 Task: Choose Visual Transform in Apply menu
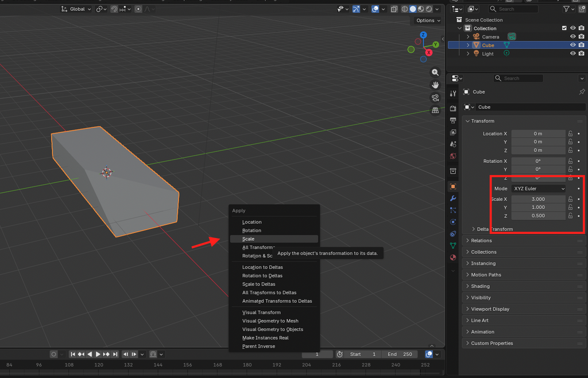point(274,313)
